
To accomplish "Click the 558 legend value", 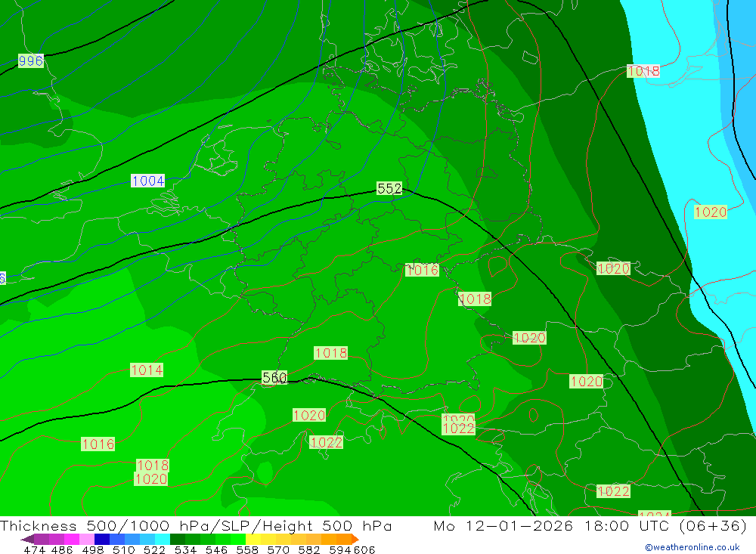I will [247, 549].
